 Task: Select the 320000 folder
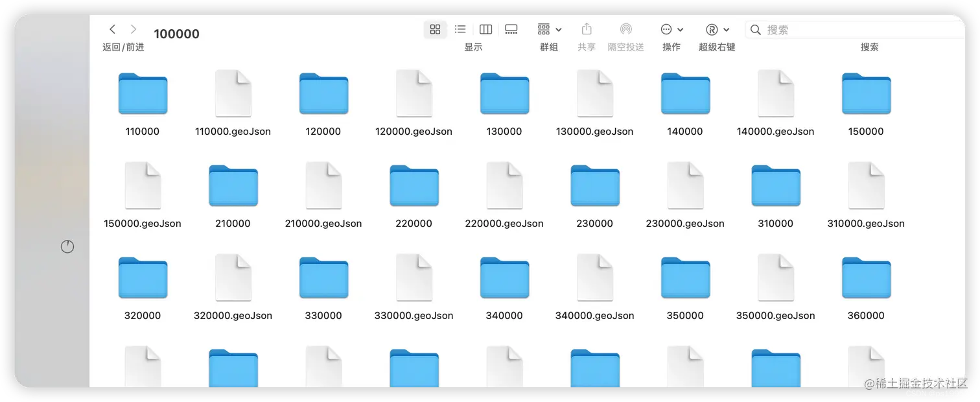(x=143, y=279)
